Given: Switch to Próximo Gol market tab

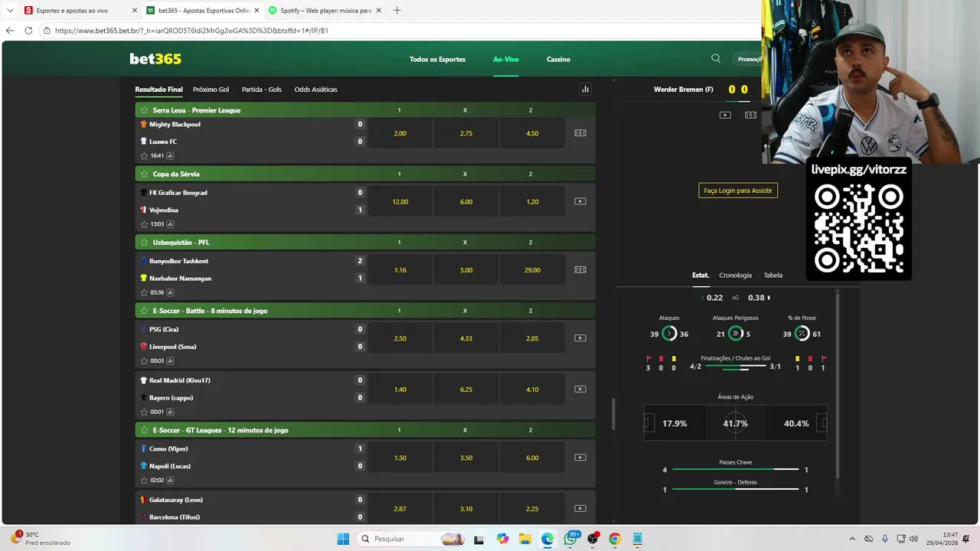Looking at the screenshot, I should pyautogui.click(x=211, y=90).
